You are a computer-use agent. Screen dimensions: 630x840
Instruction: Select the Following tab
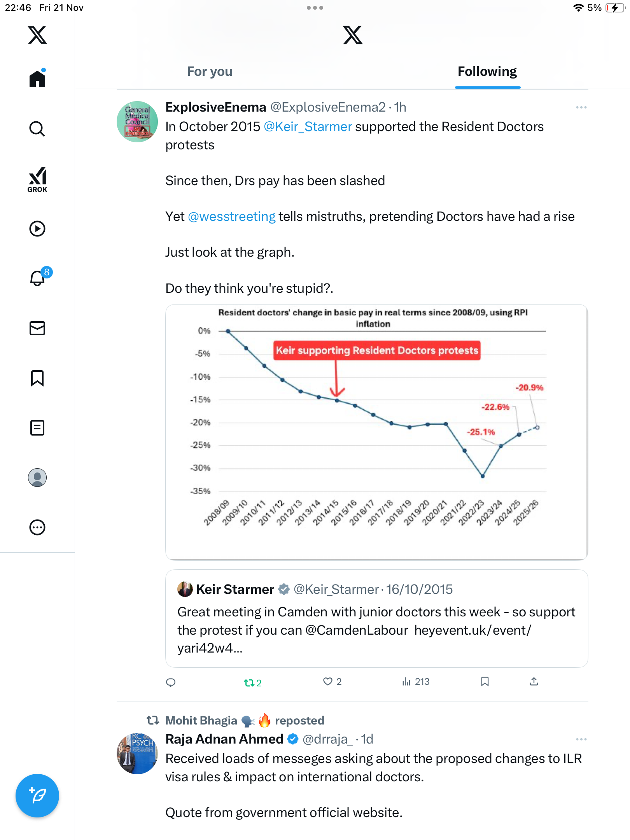(487, 72)
